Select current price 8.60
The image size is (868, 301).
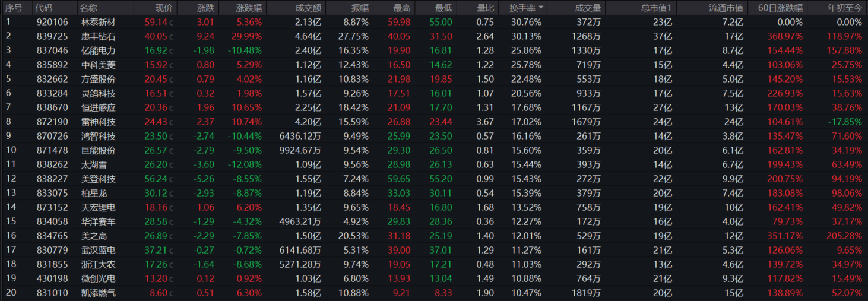pyautogui.click(x=159, y=293)
